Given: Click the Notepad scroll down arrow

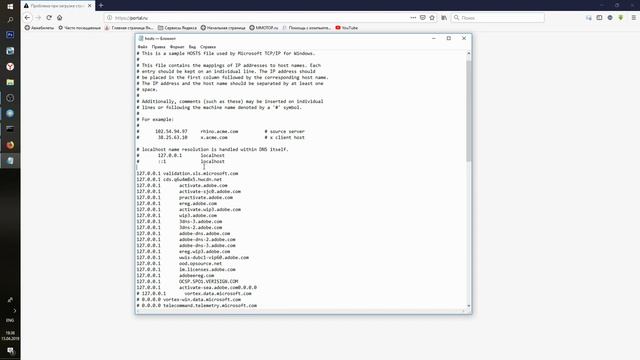Looking at the screenshot, I should pyautogui.click(x=469, y=306).
